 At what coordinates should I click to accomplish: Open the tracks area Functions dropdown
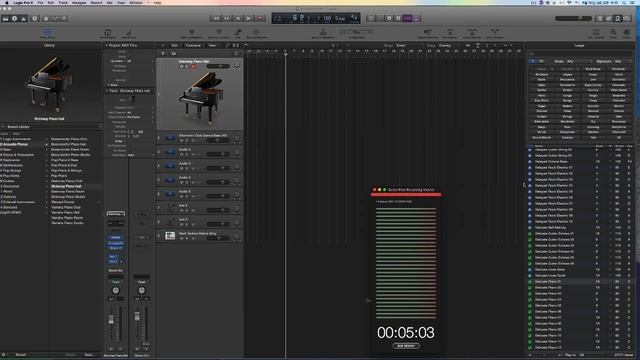click(193, 45)
